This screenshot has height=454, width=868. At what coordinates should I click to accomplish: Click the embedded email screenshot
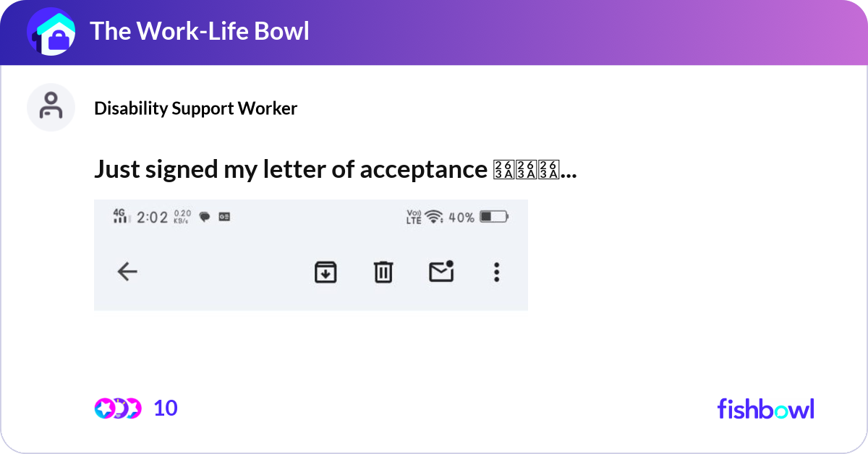(x=310, y=254)
